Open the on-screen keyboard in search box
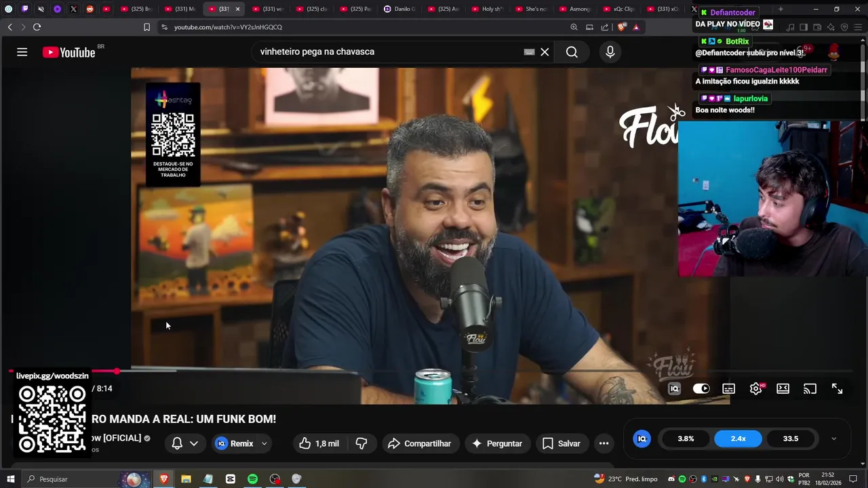 click(x=529, y=52)
